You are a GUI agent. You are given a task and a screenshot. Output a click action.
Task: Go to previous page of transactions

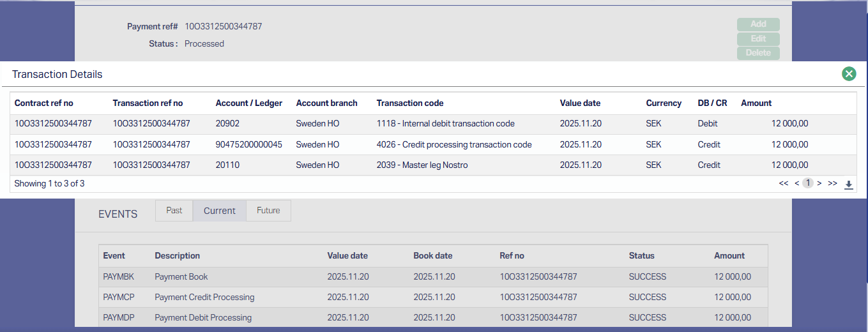pyautogui.click(x=796, y=183)
